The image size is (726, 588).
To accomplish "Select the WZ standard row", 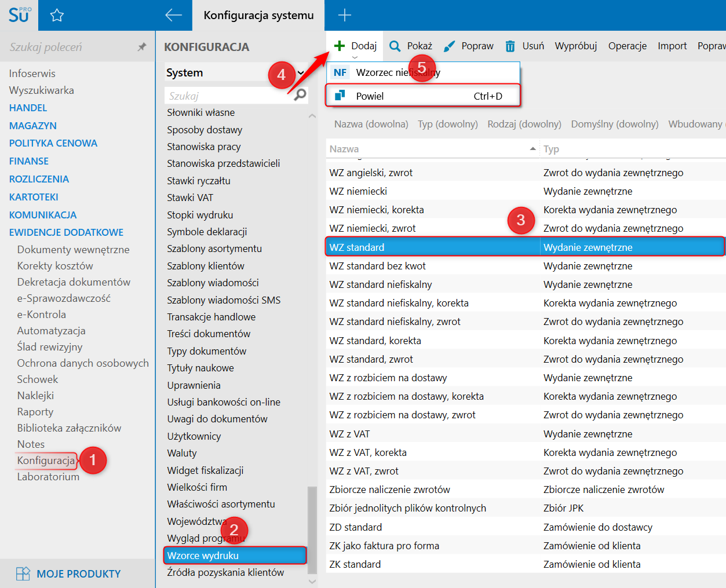I will point(525,247).
